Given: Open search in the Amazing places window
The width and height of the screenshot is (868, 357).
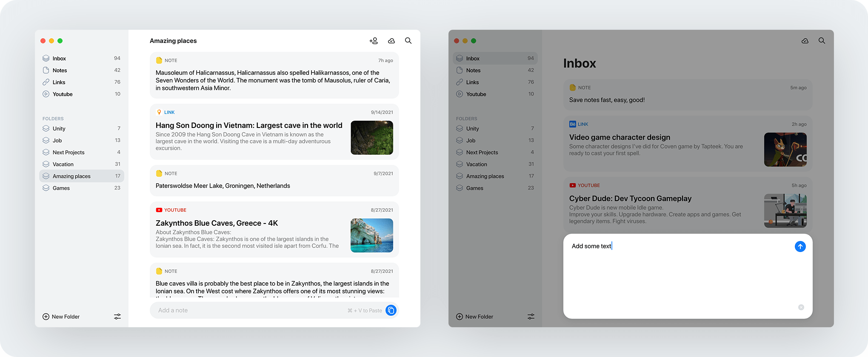Looking at the screenshot, I should 408,41.
